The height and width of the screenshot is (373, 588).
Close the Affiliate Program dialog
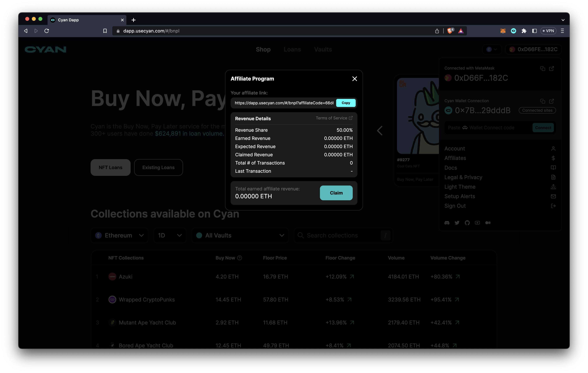pos(355,79)
